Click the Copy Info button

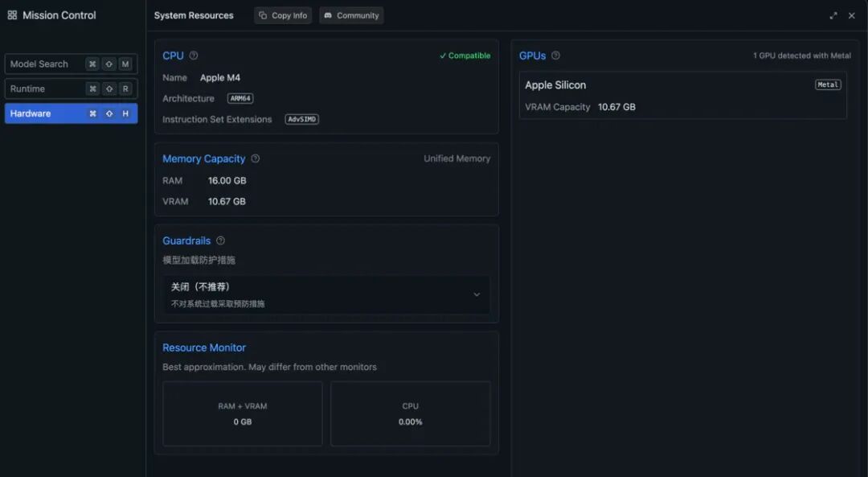283,15
